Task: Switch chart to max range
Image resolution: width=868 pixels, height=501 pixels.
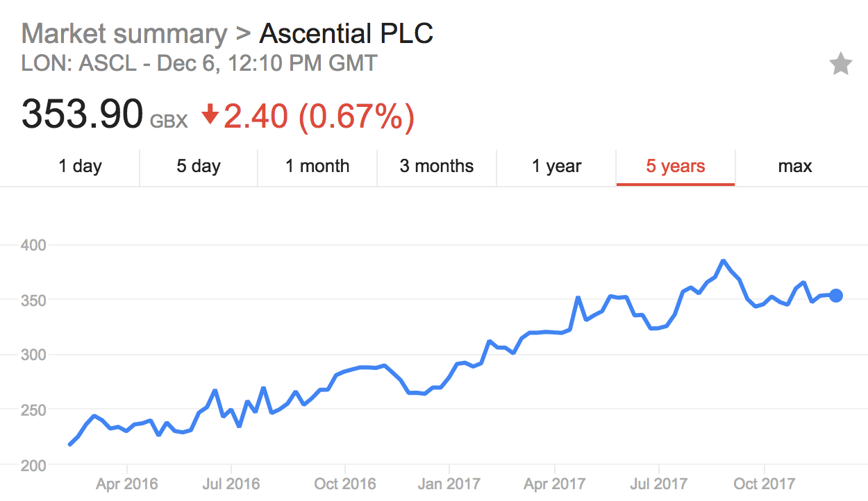Action: click(x=795, y=167)
